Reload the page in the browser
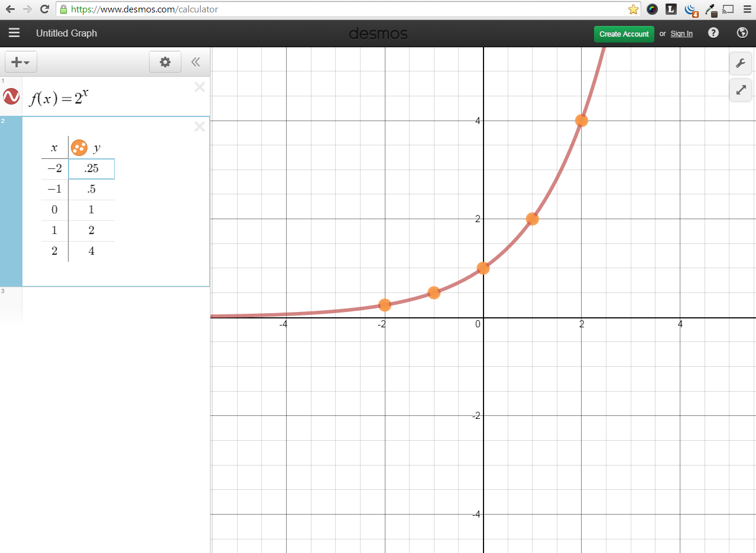Viewport: 756px width, 553px height. (44, 9)
